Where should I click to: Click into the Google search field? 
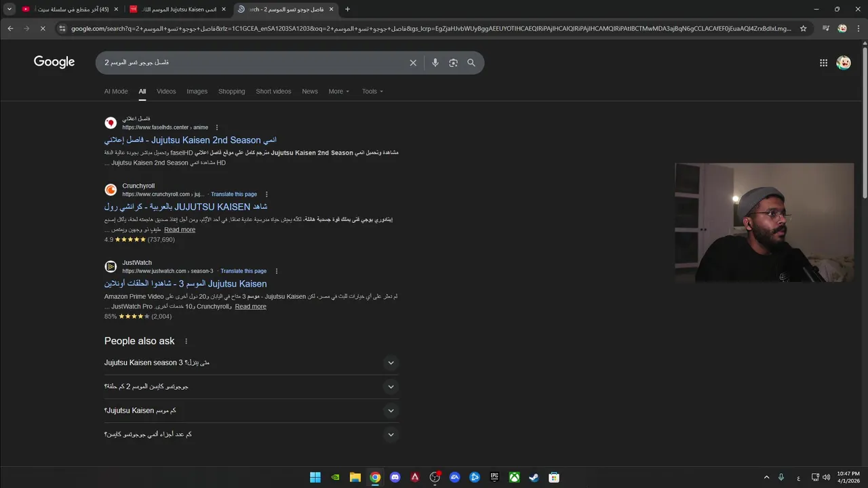click(251, 62)
